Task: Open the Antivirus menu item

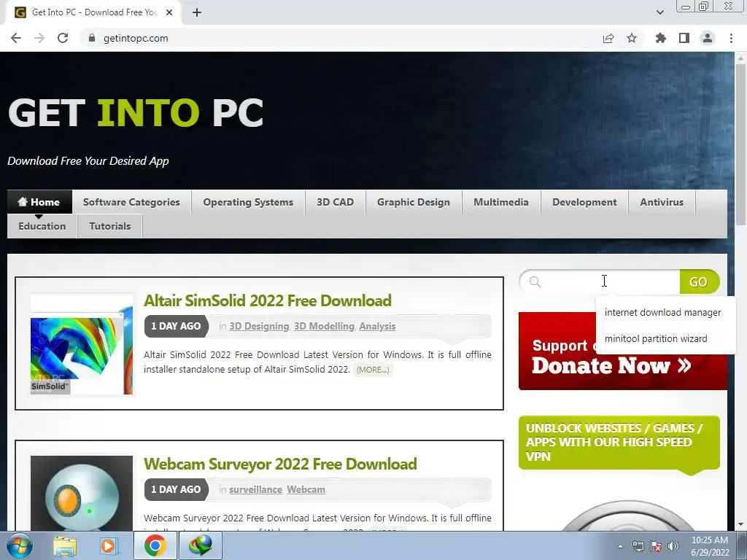Action: pos(662,202)
